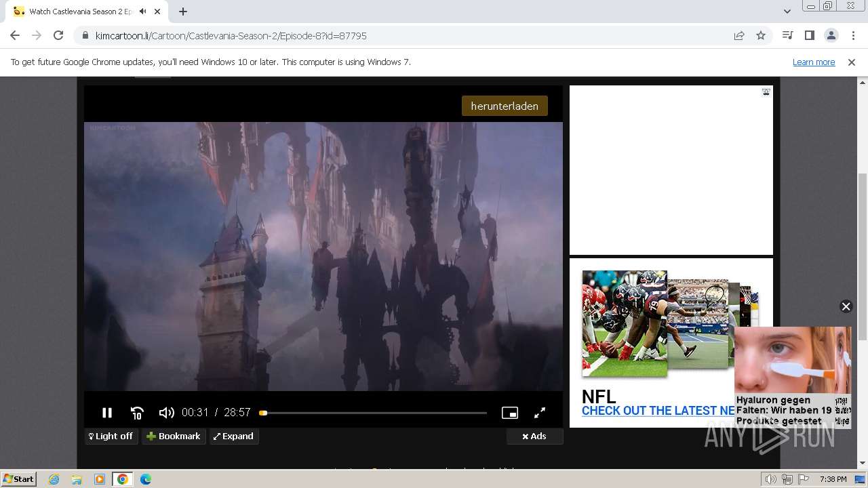Bookmark this episode

(x=174, y=436)
